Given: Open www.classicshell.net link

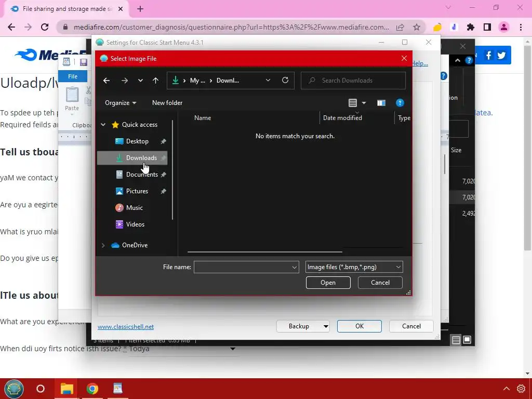Looking at the screenshot, I should pyautogui.click(x=126, y=327).
